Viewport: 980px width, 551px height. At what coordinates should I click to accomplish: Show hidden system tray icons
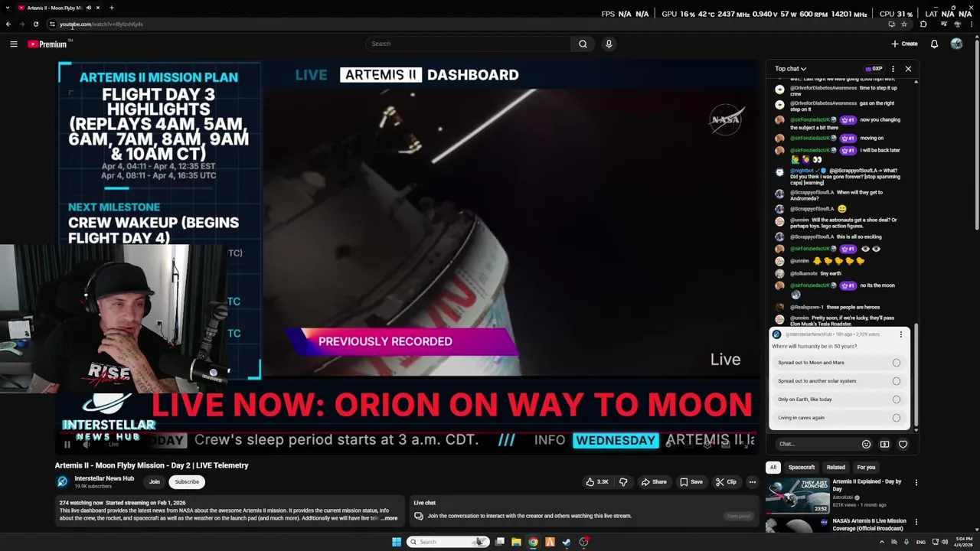coord(881,542)
